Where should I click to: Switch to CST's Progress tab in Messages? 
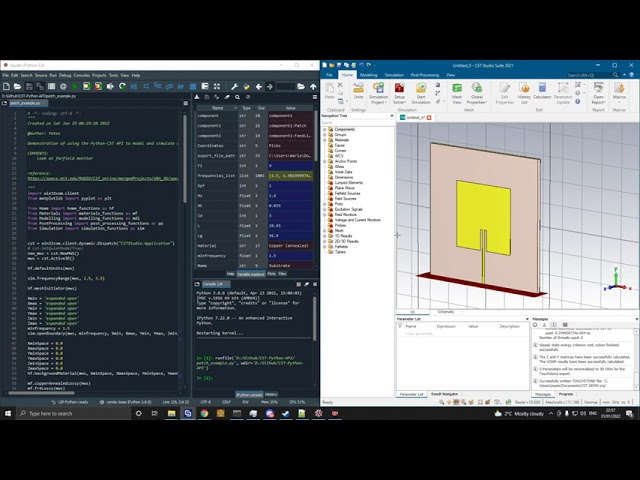tap(566, 394)
